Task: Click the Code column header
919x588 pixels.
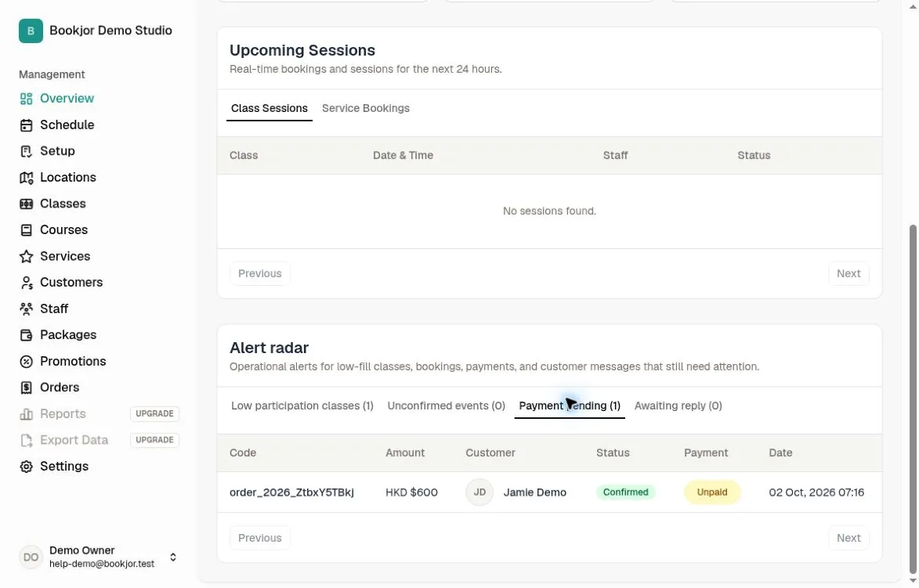Action: tap(243, 453)
